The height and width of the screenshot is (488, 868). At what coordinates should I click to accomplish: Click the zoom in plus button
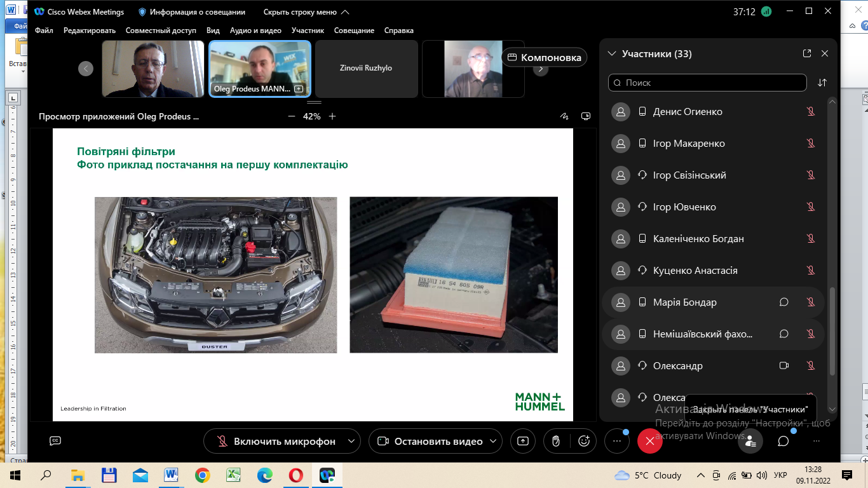pyautogui.click(x=332, y=116)
